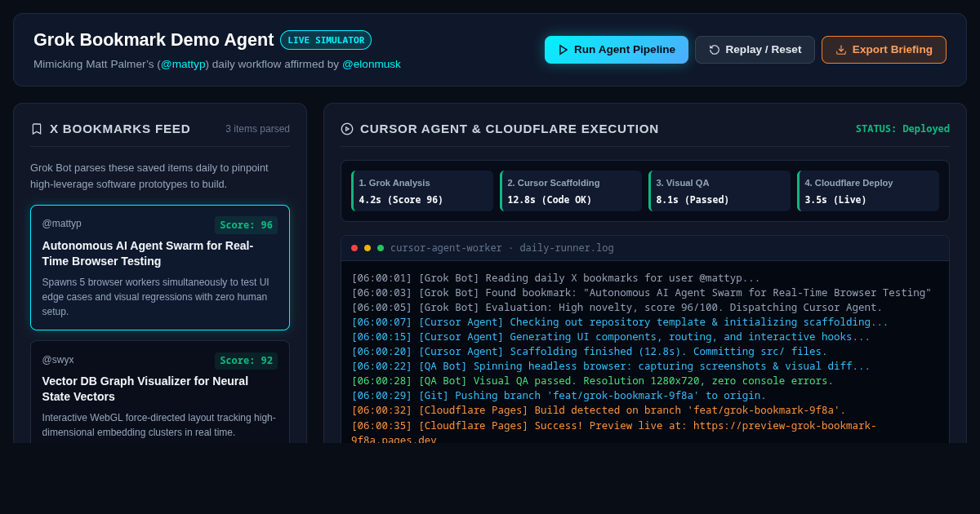The height and width of the screenshot is (514, 980).
Task: Click the Git Pushing branch log line
Action: click(x=559, y=396)
